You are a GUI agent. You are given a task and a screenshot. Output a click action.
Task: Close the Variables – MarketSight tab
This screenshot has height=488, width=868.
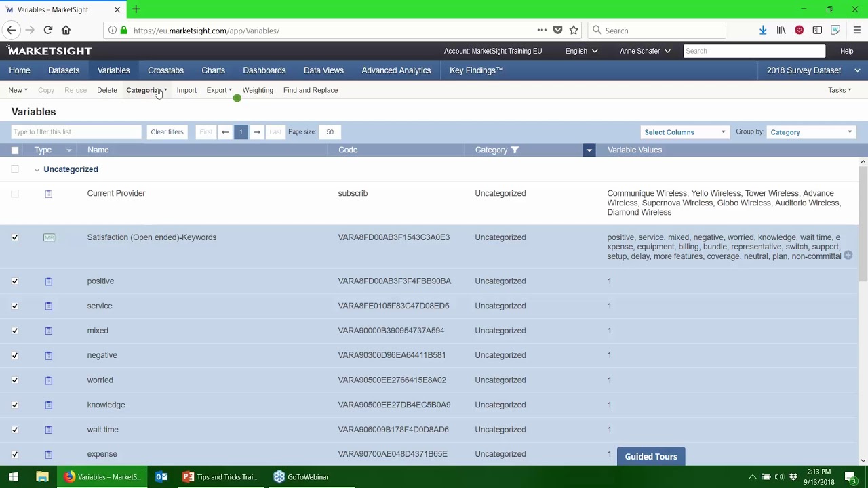point(117,9)
